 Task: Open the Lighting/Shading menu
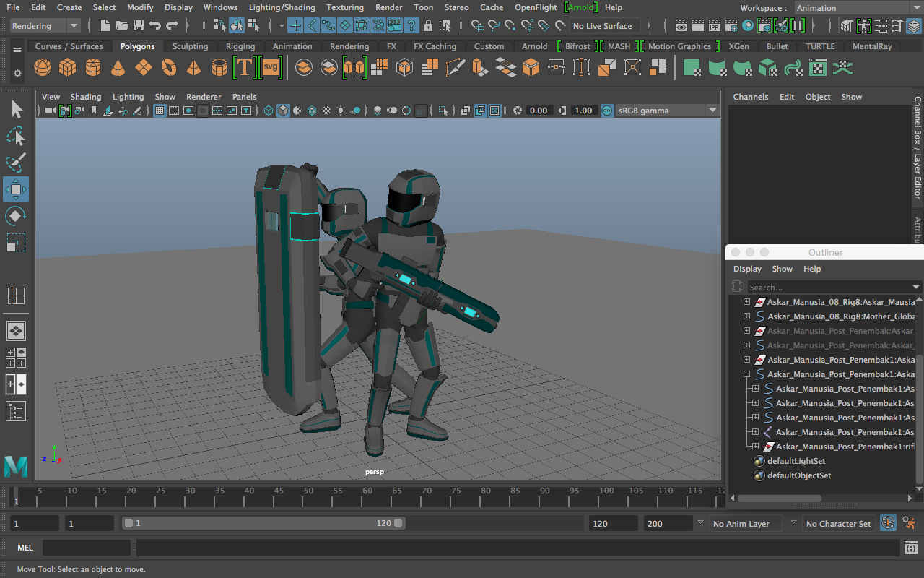click(282, 7)
